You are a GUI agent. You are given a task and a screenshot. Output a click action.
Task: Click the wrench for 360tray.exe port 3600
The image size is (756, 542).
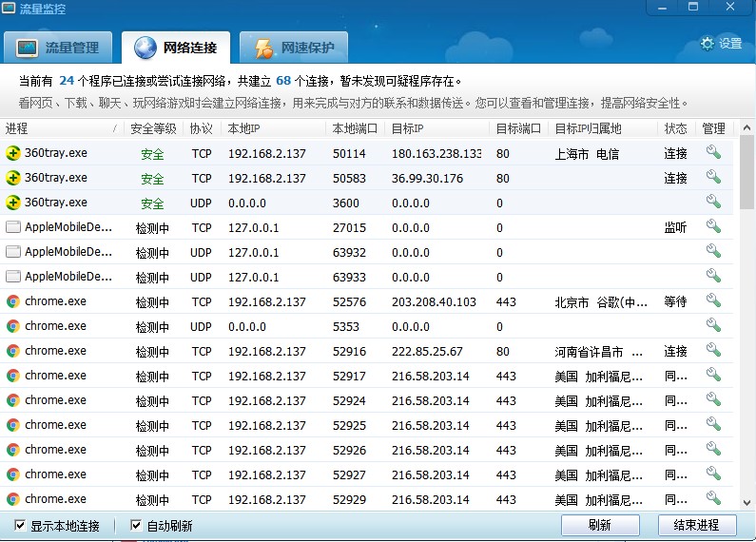(x=712, y=203)
